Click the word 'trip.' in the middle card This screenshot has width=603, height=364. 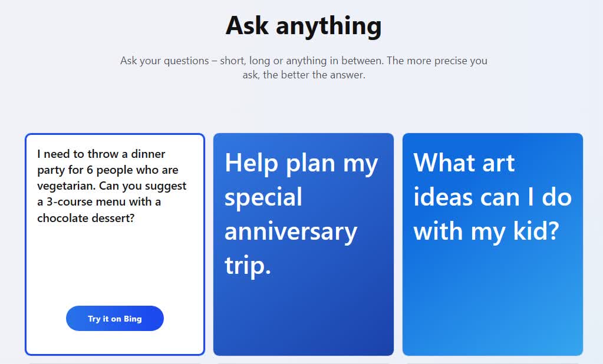(248, 266)
